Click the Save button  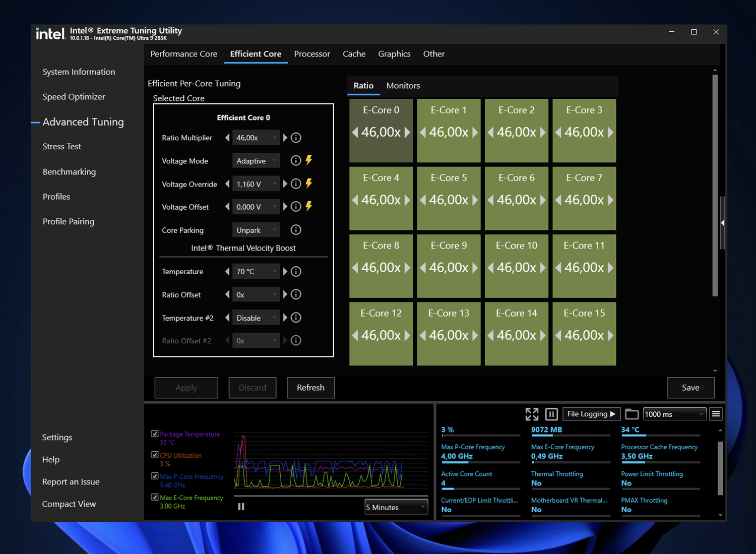[690, 388]
